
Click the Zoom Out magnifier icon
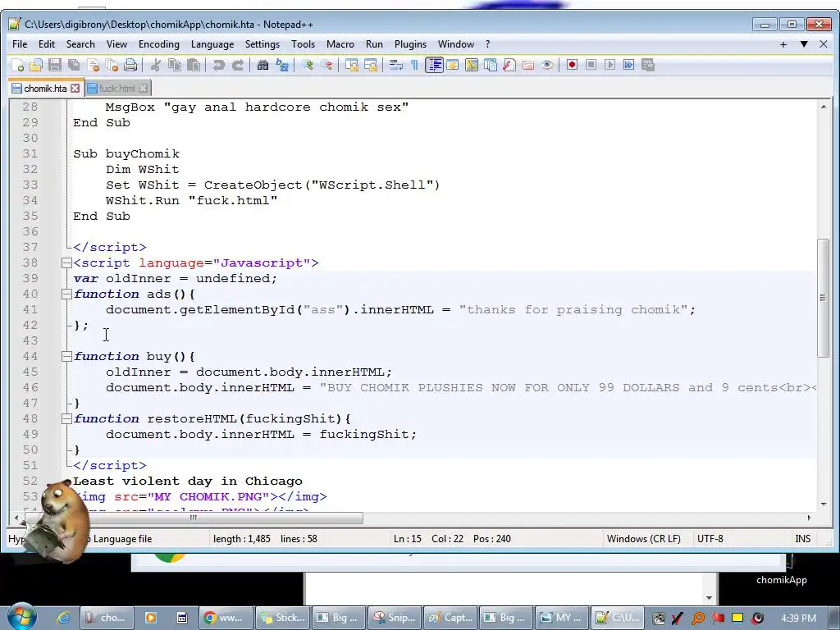[326, 66]
